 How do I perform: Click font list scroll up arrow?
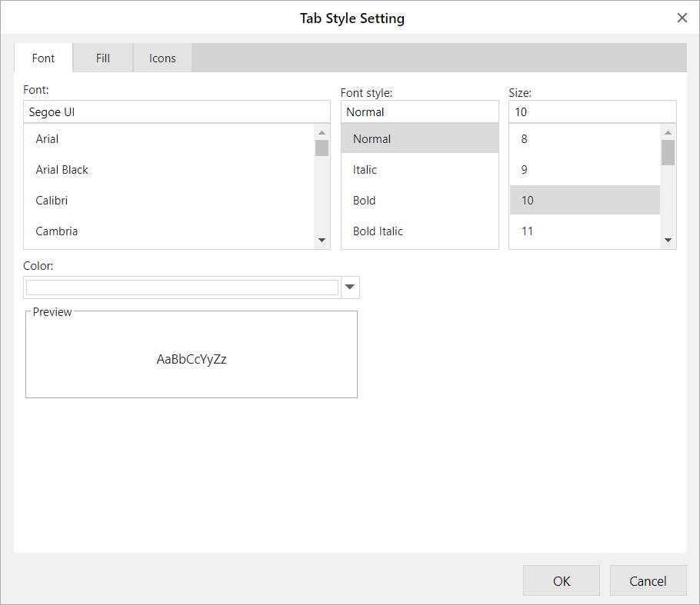pos(322,132)
